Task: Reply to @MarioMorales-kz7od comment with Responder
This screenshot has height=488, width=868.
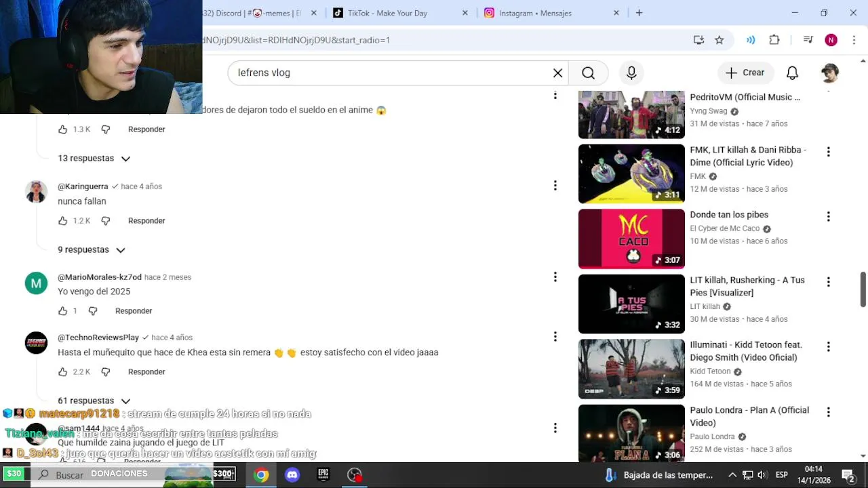Action: tap(134, 311)
